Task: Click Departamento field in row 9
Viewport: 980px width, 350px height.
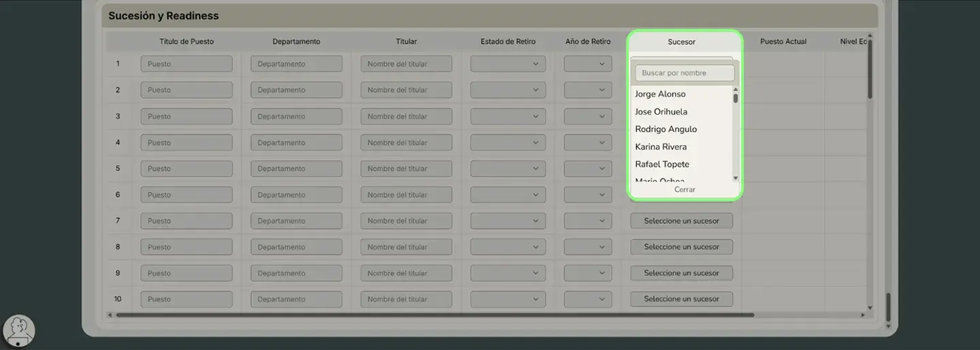Action: (296, 273)
